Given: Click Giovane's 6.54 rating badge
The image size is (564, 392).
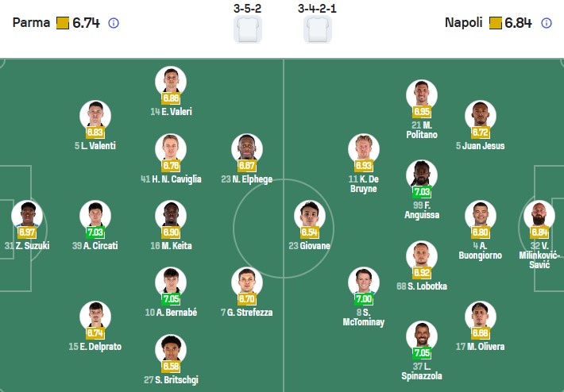Looking at the screenshot, I should 309,232.
